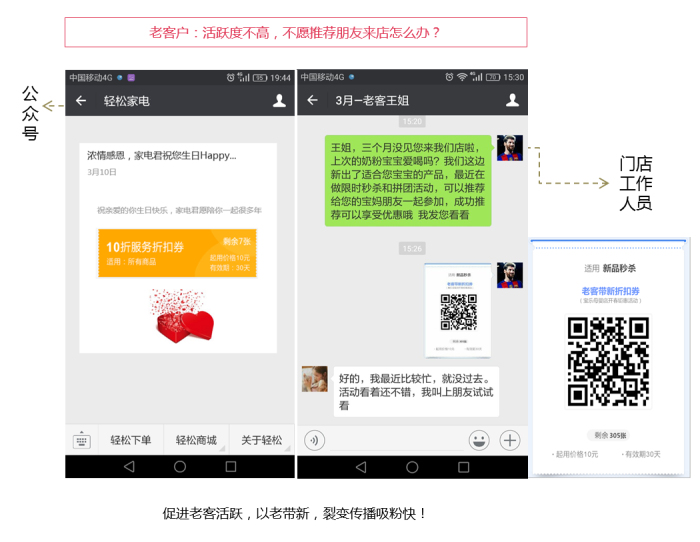This screenshot has height=542, width=700.
Task: Switch to keyboard input in 轻松家电 chat
Action: coord(81,440)
